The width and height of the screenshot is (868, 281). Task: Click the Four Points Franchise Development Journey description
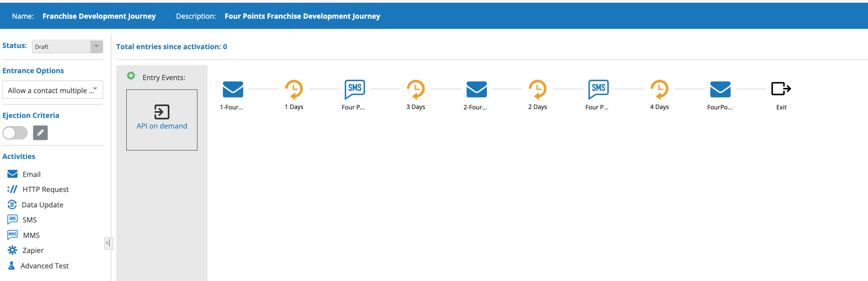pyautogui.click(x=303, y=16)
